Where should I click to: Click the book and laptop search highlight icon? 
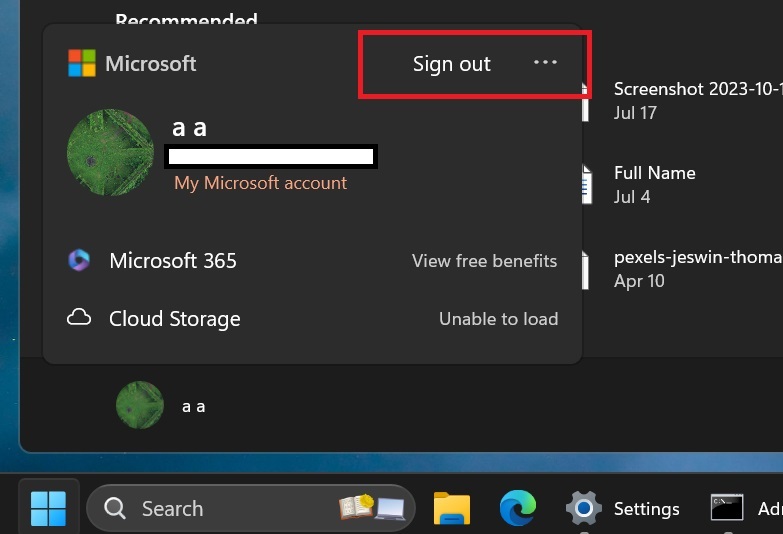372,508
